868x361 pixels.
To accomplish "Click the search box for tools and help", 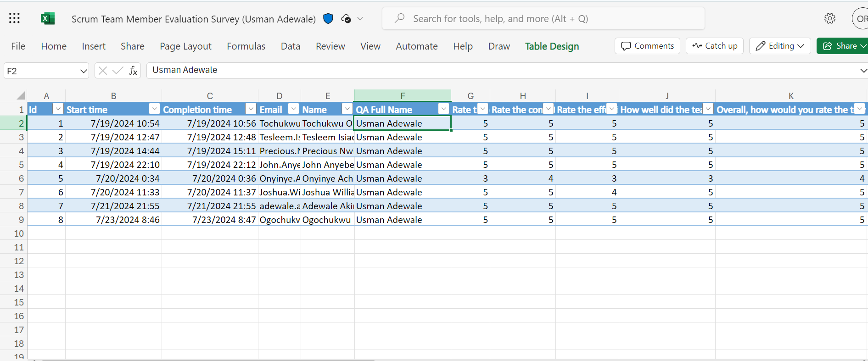I will pyautogui.click(x=543, y=19).
